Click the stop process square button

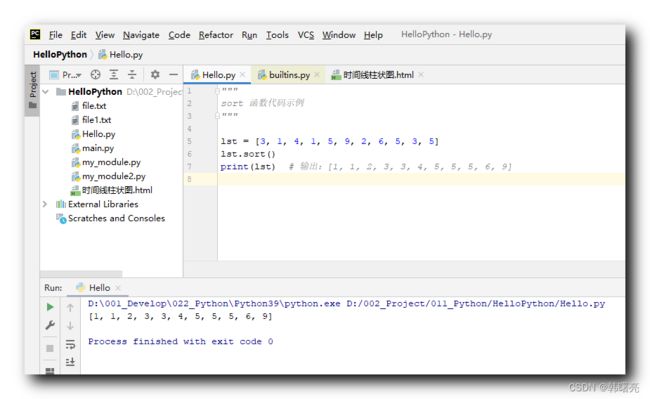[50, 348]
